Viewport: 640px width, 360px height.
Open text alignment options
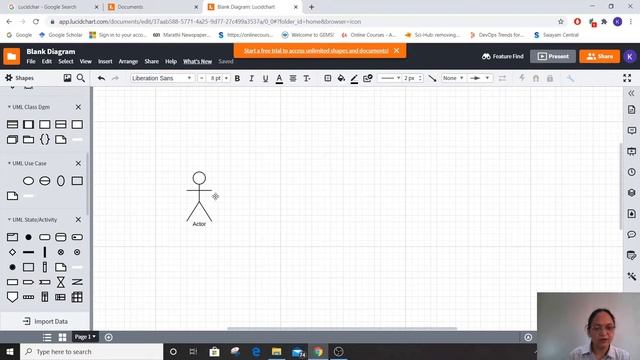(293, 78)
